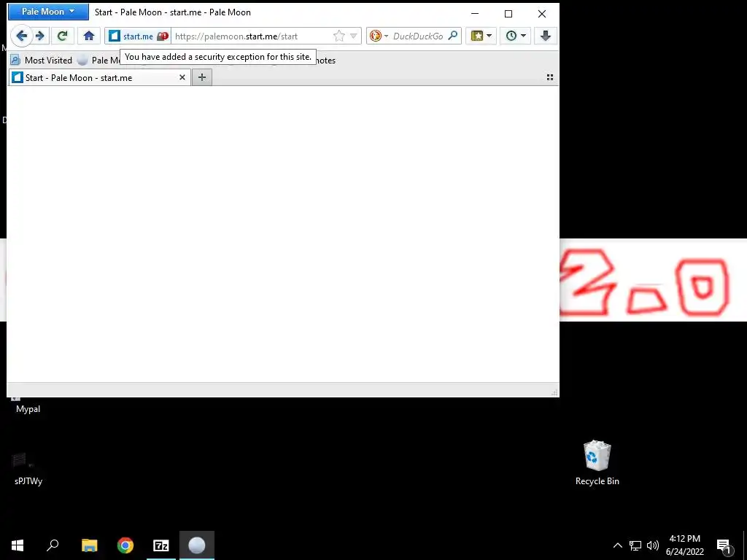Select the Recycle Bin desktop icon
The image size is (747, 560).
[x=597, y=463]
